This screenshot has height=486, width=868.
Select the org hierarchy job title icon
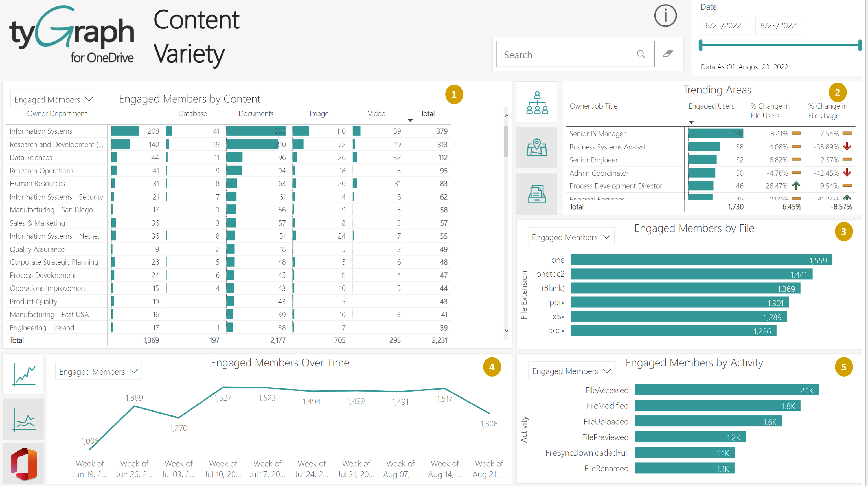(x=537, y=102)
